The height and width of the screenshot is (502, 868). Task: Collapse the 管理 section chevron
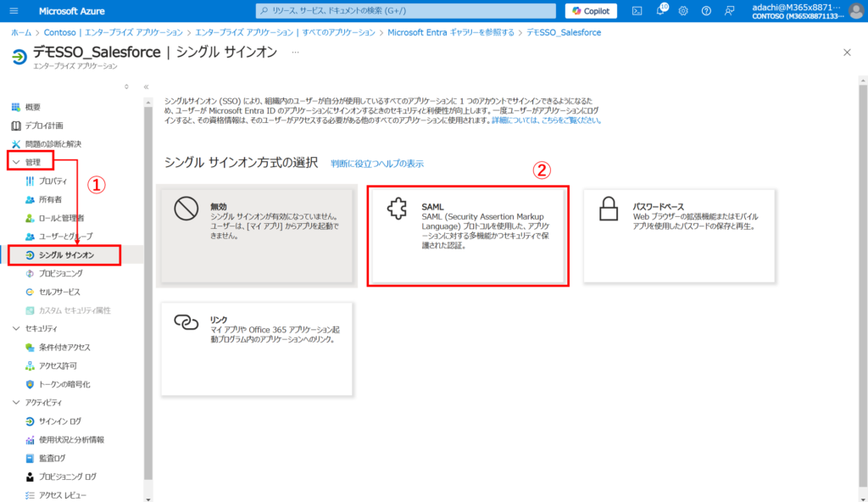[16, 162]
